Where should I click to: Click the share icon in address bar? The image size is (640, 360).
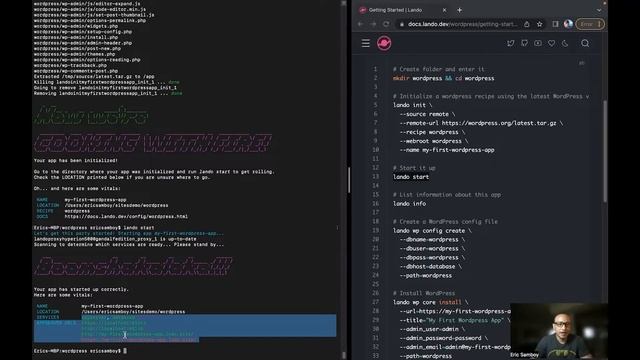527,24
